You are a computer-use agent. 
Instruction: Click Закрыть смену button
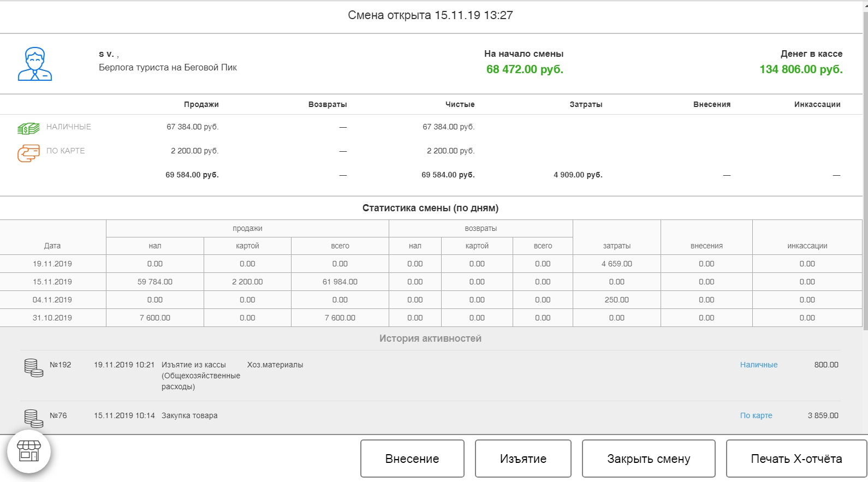(649, 459)
